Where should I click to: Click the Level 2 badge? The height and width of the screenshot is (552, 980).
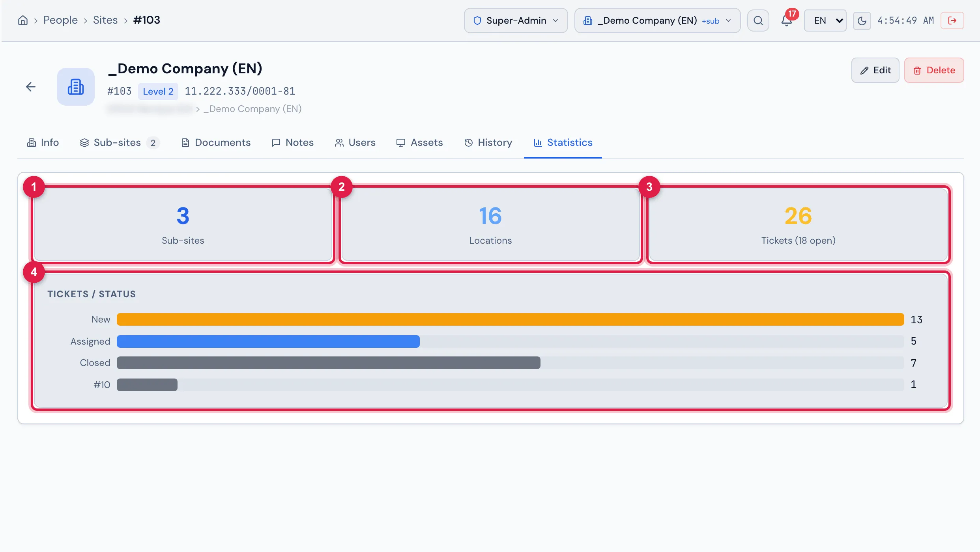158,91
